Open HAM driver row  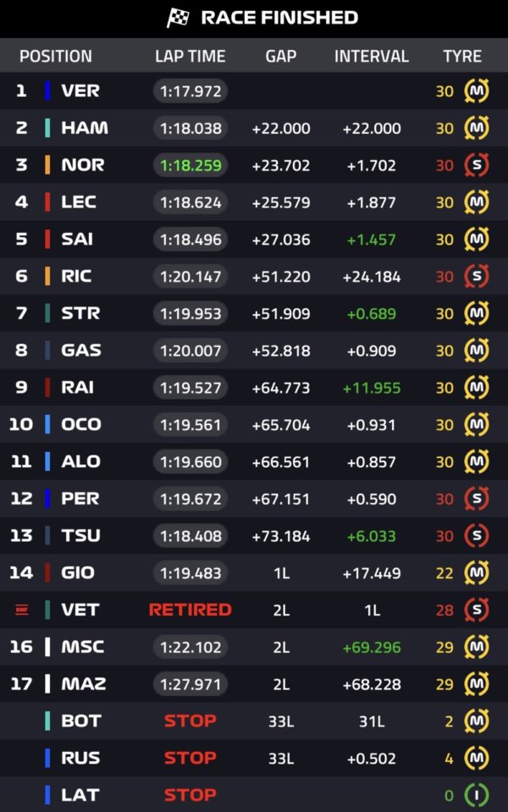[254, 128]
